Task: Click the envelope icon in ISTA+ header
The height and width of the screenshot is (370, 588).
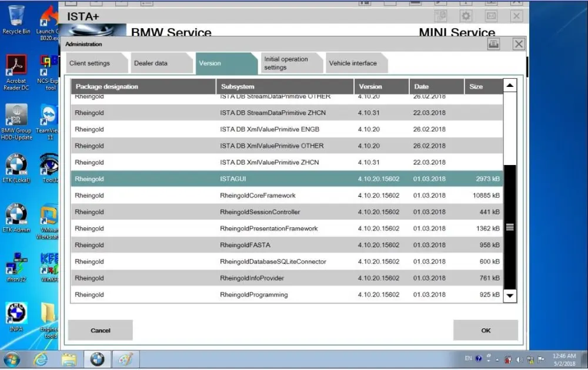Action: tap(491, 16)
